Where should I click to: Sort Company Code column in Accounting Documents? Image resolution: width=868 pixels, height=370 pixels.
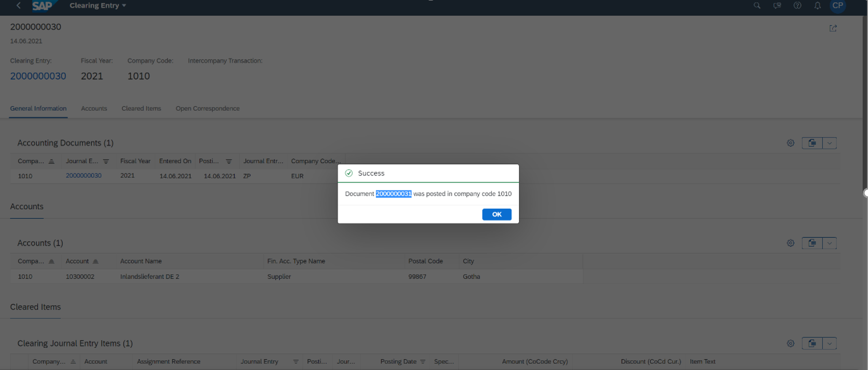51,161
